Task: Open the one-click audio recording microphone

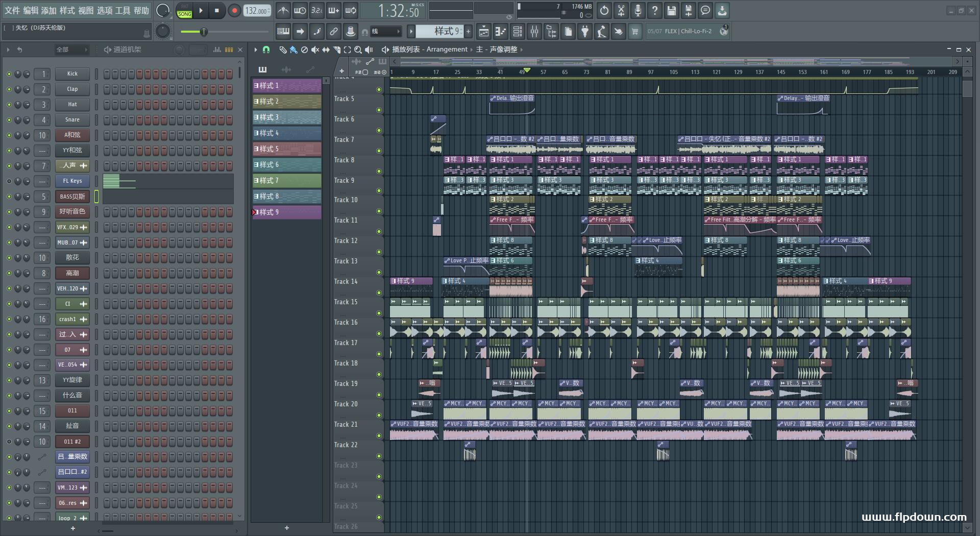Action: 638,10
